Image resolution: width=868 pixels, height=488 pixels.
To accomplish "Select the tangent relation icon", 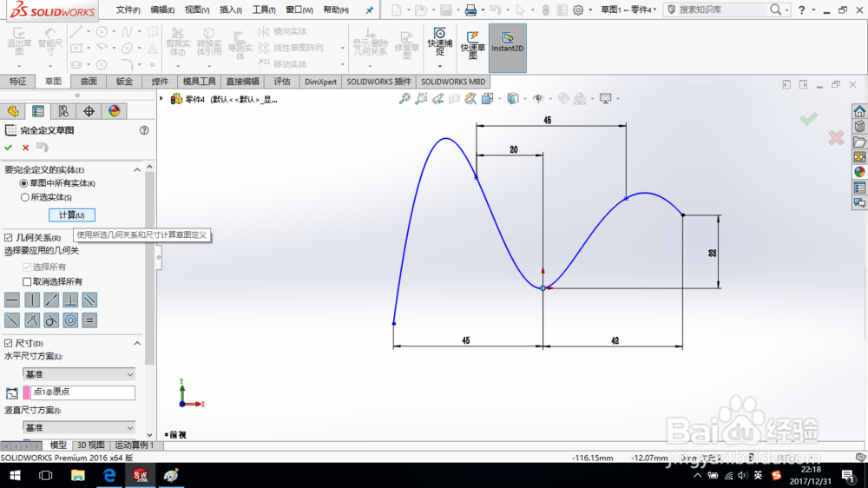I will pos(51,320).
